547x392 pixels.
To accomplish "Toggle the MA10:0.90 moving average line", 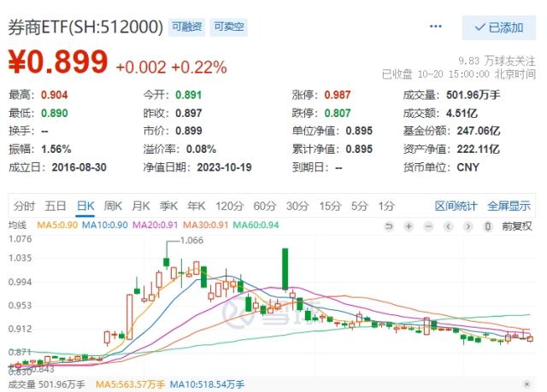I will click(x=104, y=225).
